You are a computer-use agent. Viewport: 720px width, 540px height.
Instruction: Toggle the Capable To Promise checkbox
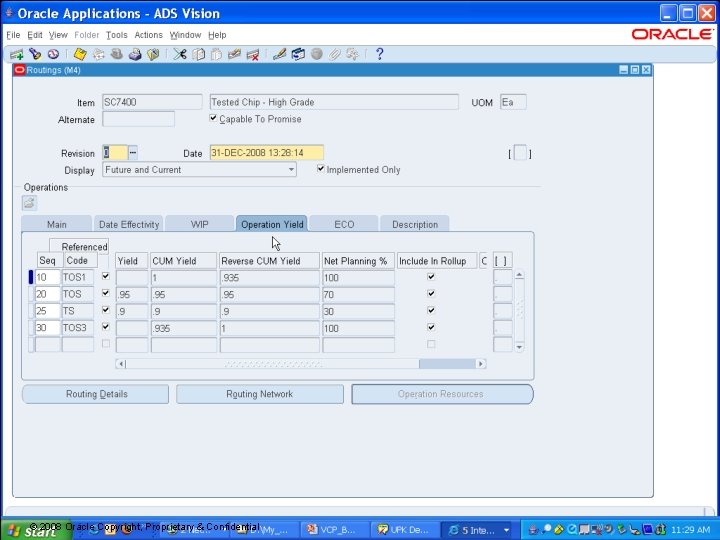(213, 118)
